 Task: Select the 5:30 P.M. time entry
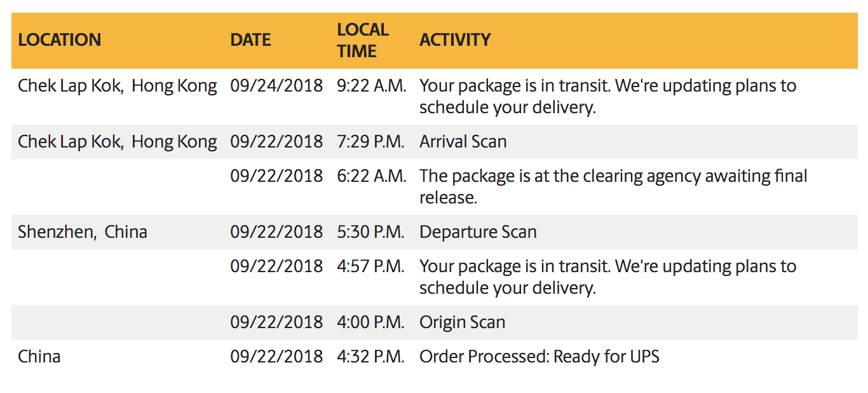[x=370, y=231]
